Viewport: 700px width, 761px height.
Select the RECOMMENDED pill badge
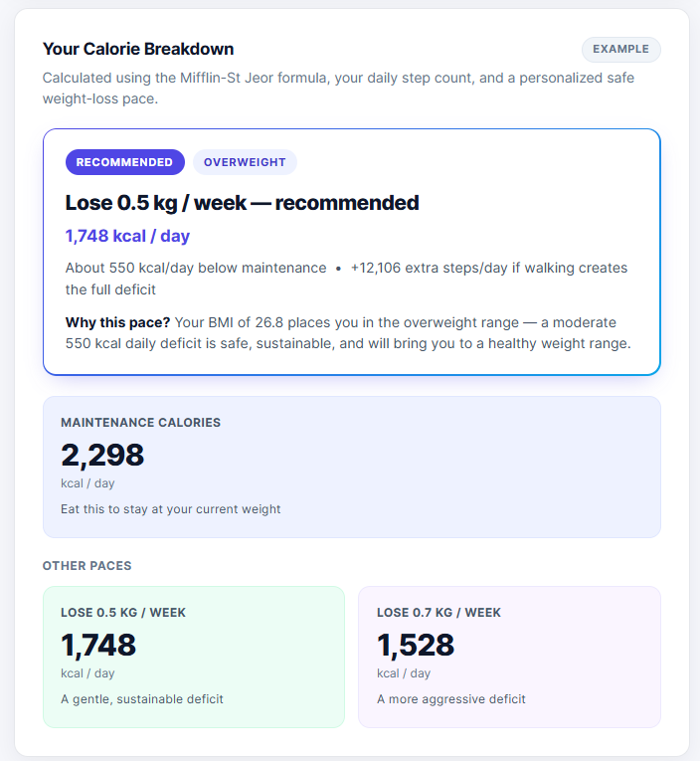pyautogui.click(x=124, y=162)
